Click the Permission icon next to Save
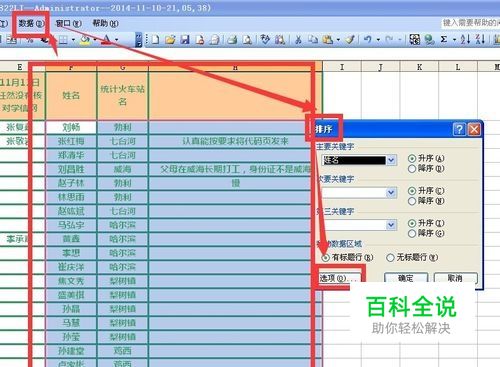Screen dimensions: 500x367 click(200, 40)
